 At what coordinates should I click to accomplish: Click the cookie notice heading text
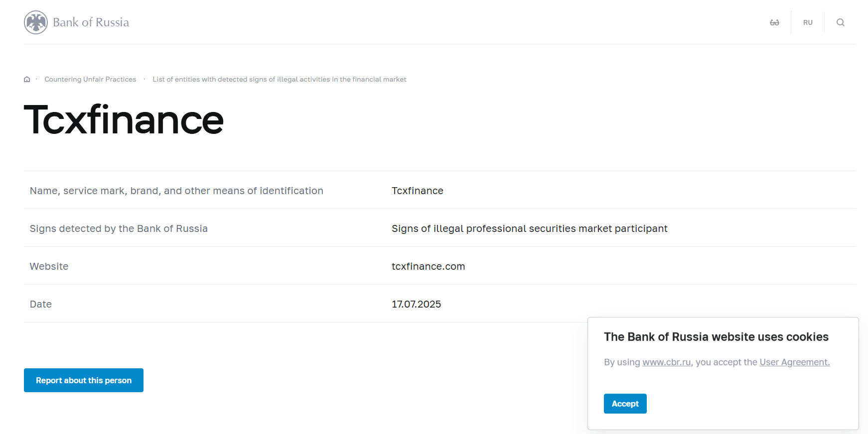(716, 337)
